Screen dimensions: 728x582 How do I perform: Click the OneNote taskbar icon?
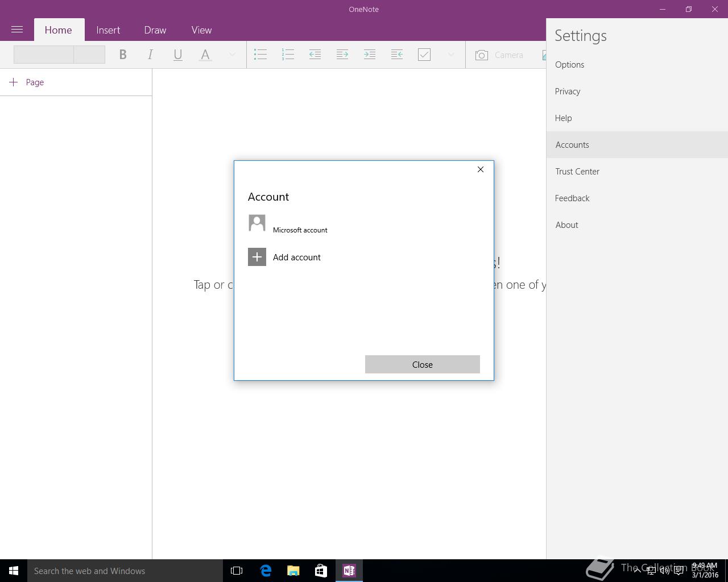[x=349, y=571]
